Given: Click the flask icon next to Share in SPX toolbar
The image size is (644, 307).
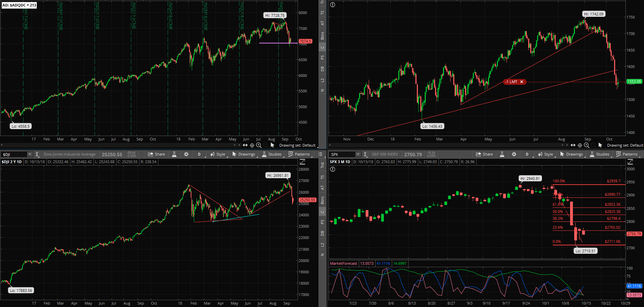Looking at the screenshot, I should 502,154.
